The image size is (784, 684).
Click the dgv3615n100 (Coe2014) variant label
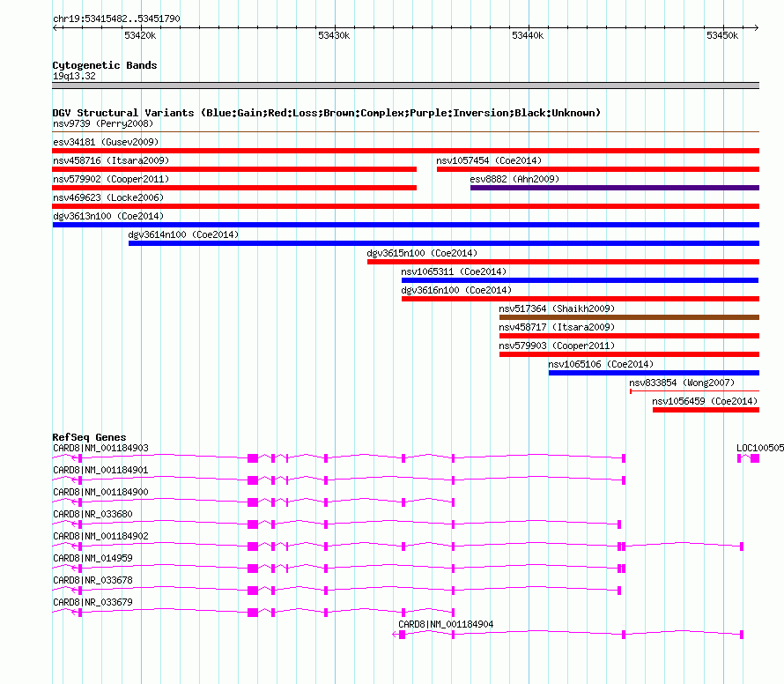point(422,253)
